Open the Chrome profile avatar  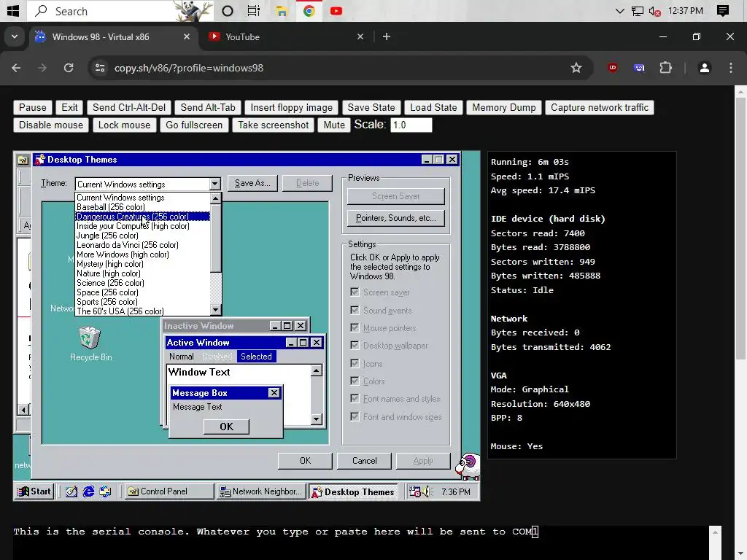click(704, 68)
